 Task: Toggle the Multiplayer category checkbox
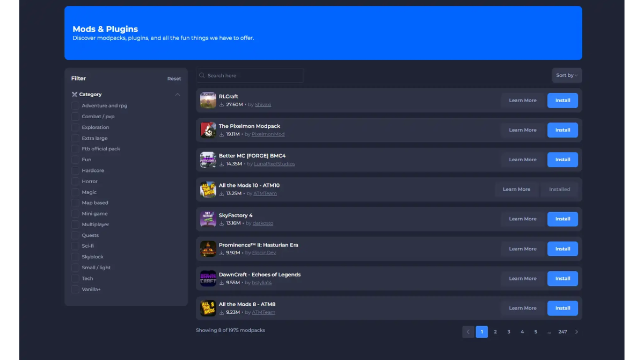tap(75, 225)
